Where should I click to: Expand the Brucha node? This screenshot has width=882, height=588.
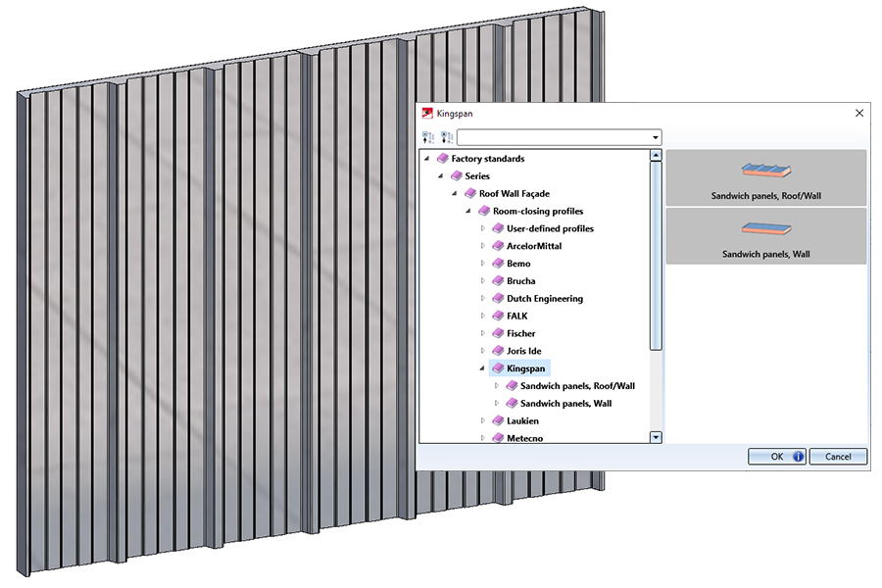tap(482, 281)
